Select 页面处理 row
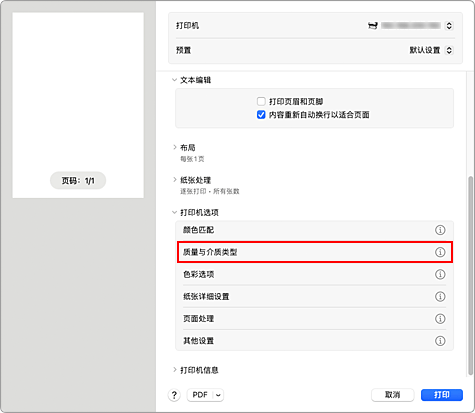The height and width of the screenshot is (413, 475). pyautogui.click(x=314, y=319)
